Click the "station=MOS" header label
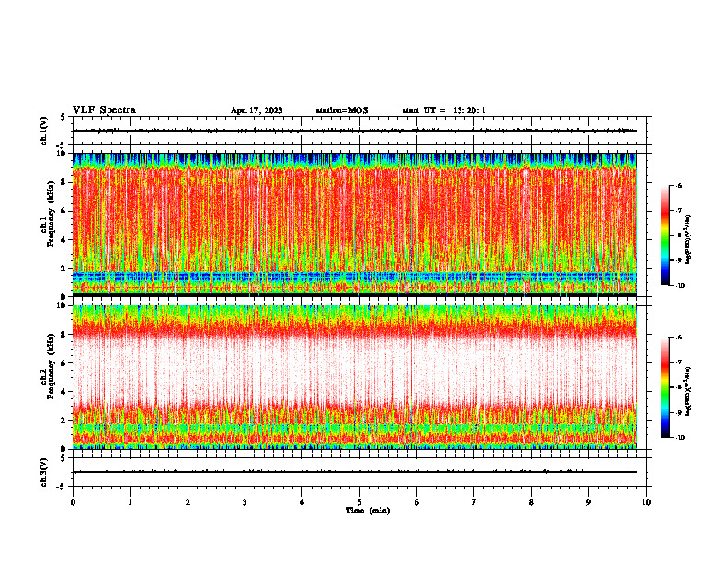The height and width of the screenshot is (563, 728). [x=342, y=110]
